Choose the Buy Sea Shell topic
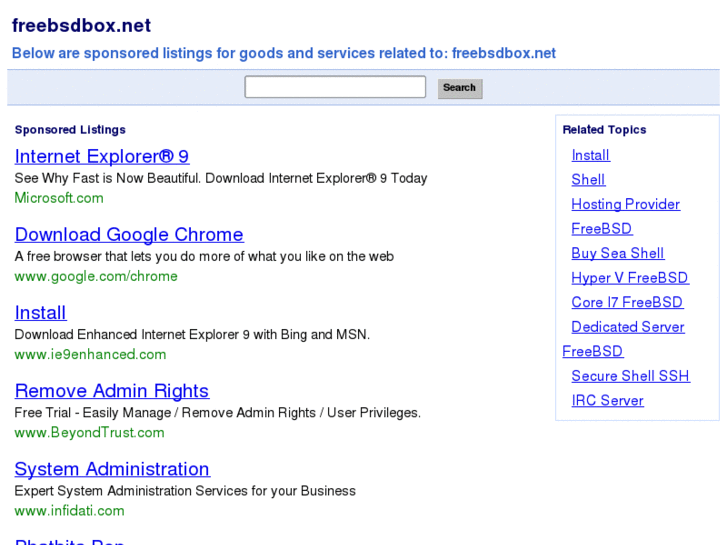727x545 pixels. point(617,253)
